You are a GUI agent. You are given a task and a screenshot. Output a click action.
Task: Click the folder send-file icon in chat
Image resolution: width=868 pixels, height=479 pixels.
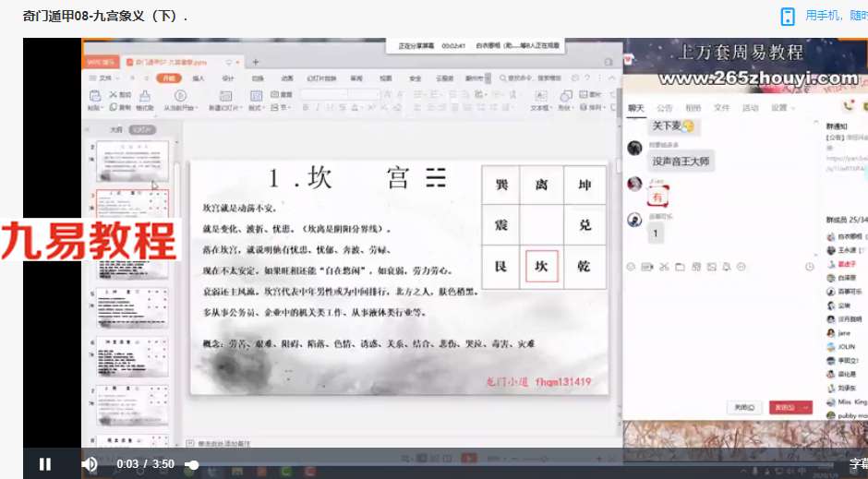click(x=680, y=267)
